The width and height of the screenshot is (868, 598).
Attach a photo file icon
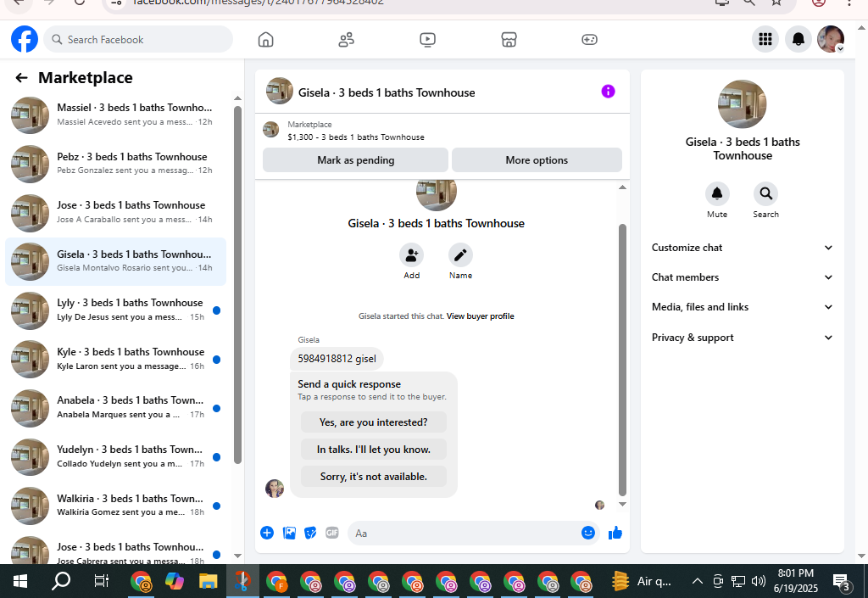289,533
